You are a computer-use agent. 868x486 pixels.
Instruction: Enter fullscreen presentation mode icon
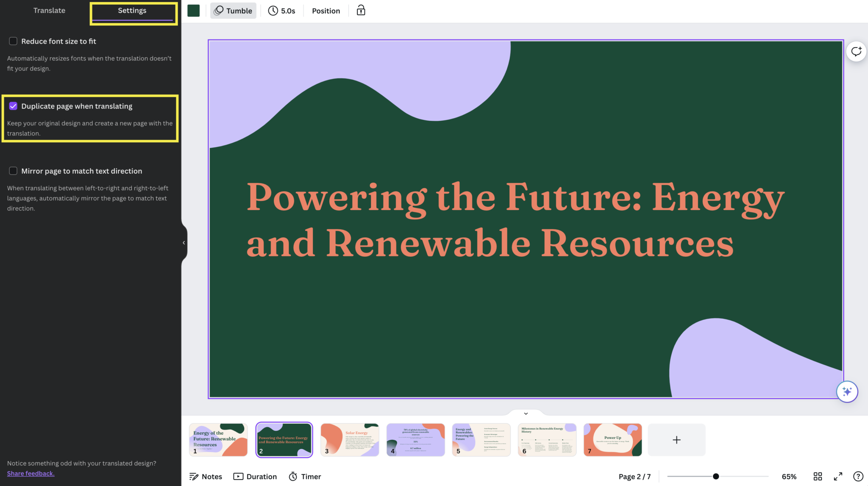[x=838, y=476]
